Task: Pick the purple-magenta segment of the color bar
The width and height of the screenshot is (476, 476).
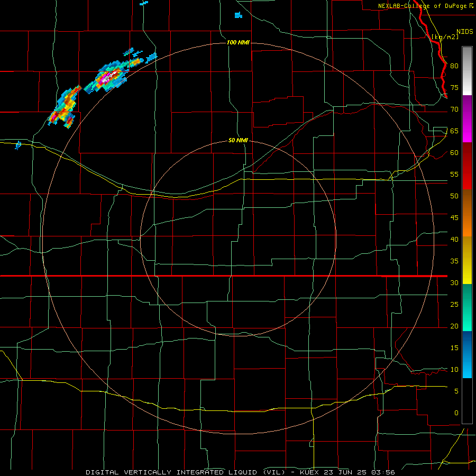Action: pyautogui.click(x=467, y=118)
